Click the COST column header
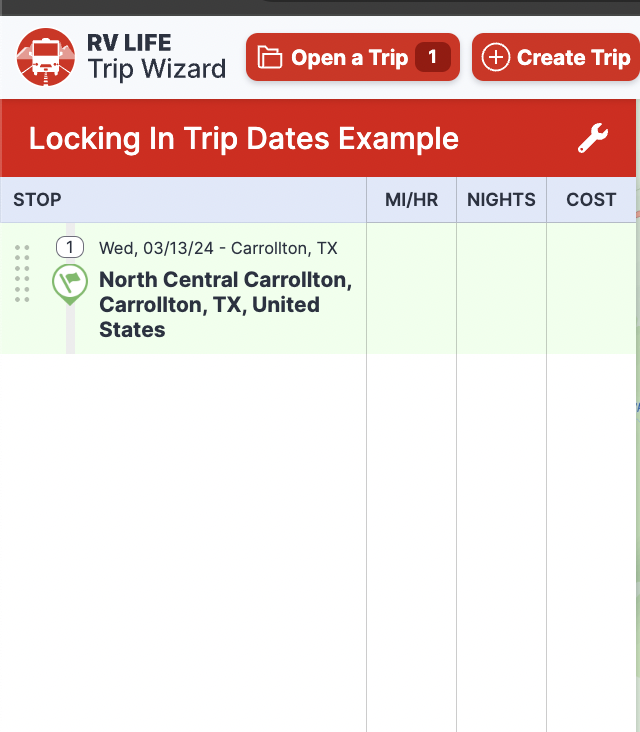This screenshot has width=640, height=732. [x=591, y=200]
